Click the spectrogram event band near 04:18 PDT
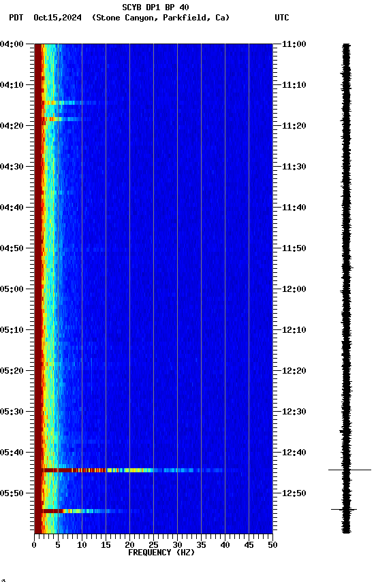Viewport: 376px width, 588px height. (65, 119)
